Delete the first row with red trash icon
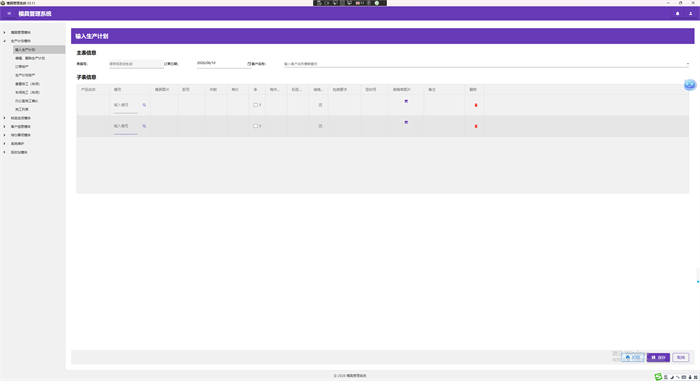Viewport: 700px width, 381px height. click(x=476, y=105)
